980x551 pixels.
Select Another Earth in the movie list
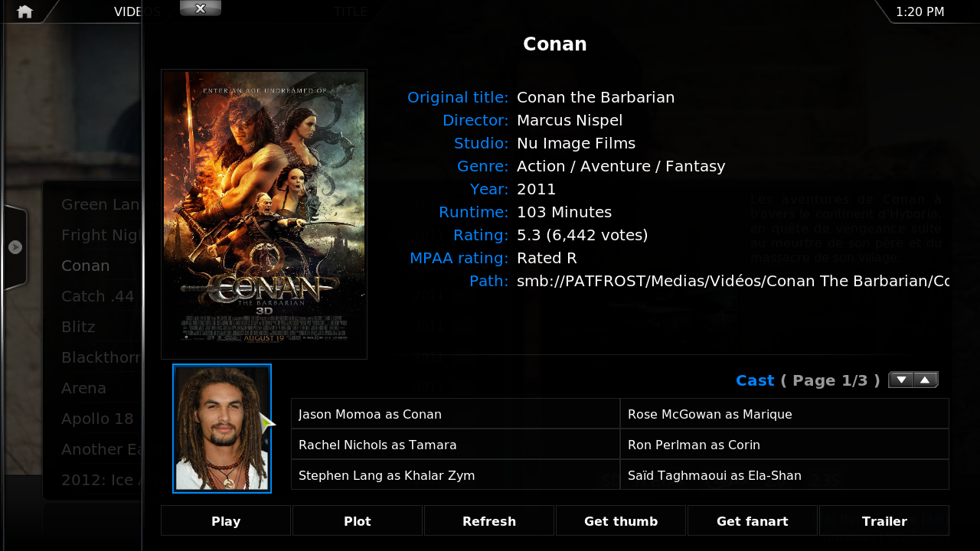click(100, 449)
